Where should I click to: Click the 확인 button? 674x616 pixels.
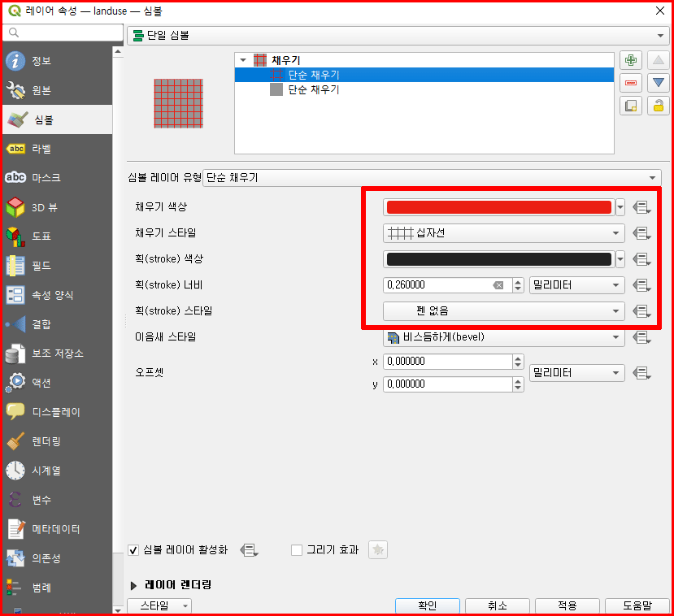click(x=428, y=605)
